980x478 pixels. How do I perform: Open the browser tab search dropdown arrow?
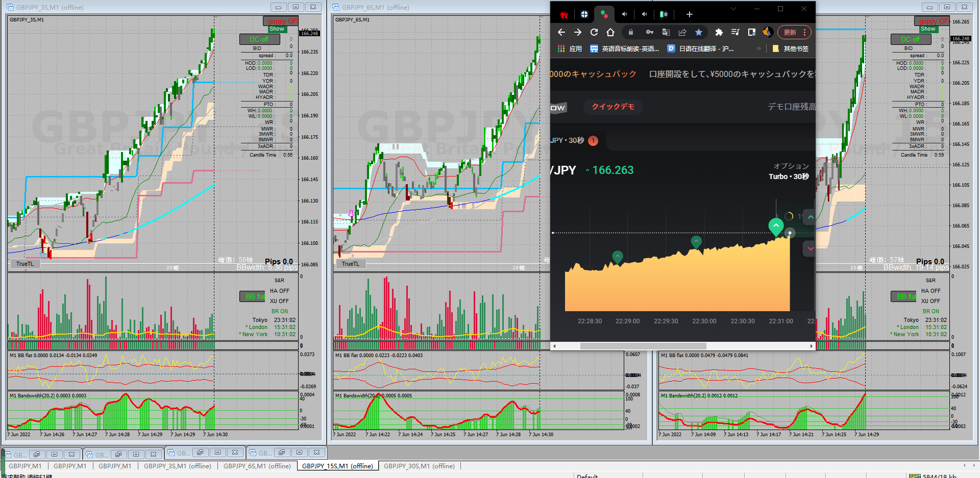click(733, 9)
